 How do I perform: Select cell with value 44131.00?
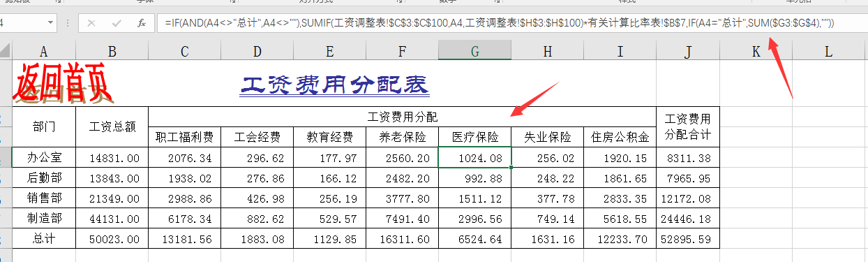(112, 218)
